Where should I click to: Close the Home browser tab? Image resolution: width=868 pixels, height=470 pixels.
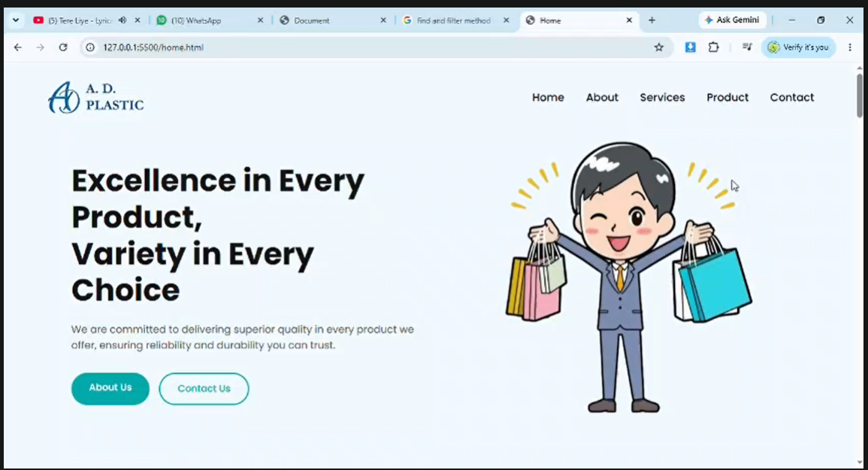tap(629, 20)
